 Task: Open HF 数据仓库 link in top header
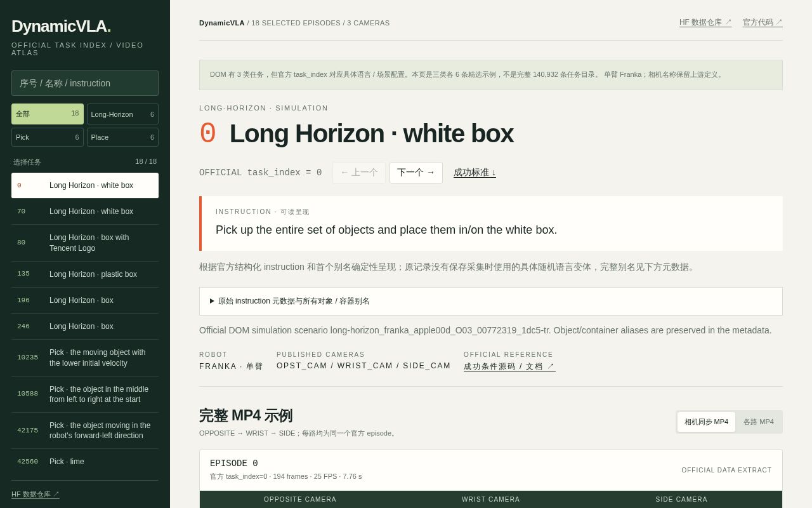(705, 22)
